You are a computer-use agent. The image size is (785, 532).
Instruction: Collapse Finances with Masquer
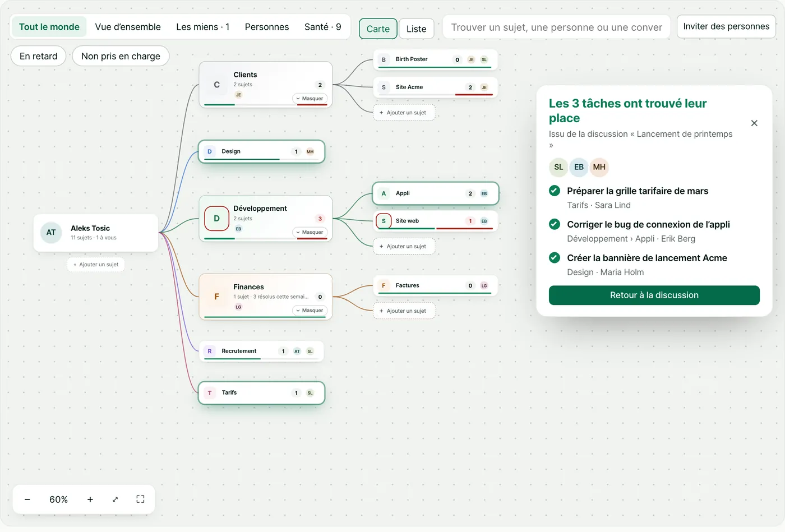[310, 311]
